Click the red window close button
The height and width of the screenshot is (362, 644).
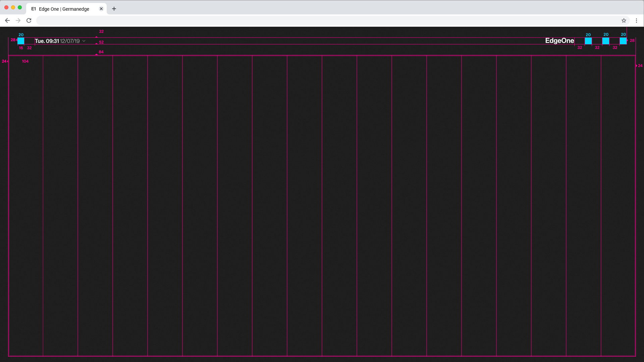point(6,7)
